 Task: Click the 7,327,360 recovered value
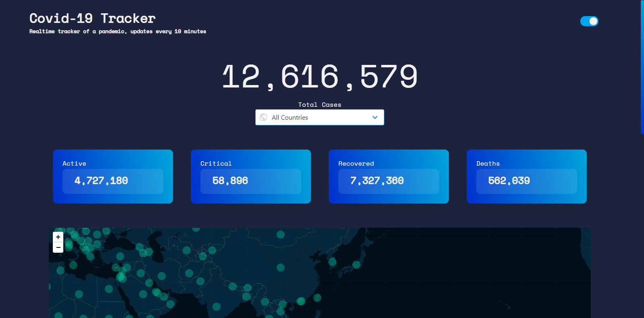377,181
